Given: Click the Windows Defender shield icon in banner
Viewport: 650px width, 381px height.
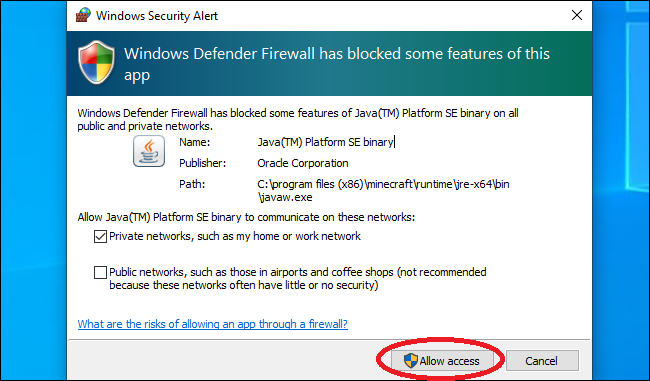Looking at the screenshot, I should pos(96,63).
